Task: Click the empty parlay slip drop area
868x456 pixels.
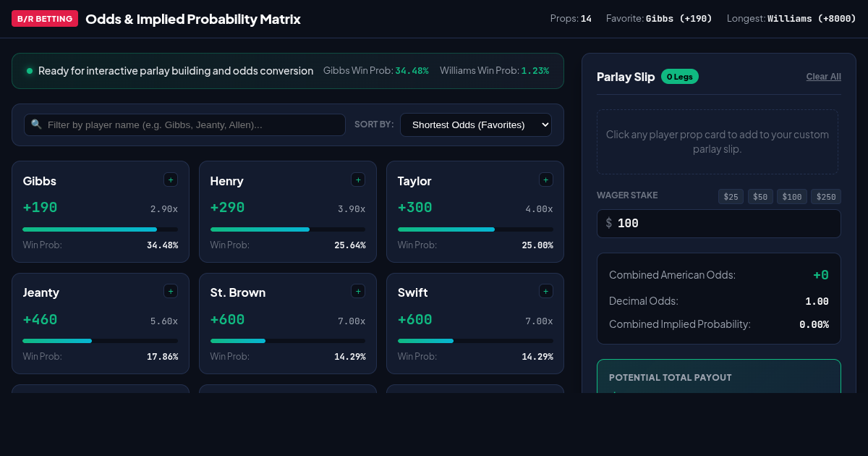Action: (x=718, y=142)
